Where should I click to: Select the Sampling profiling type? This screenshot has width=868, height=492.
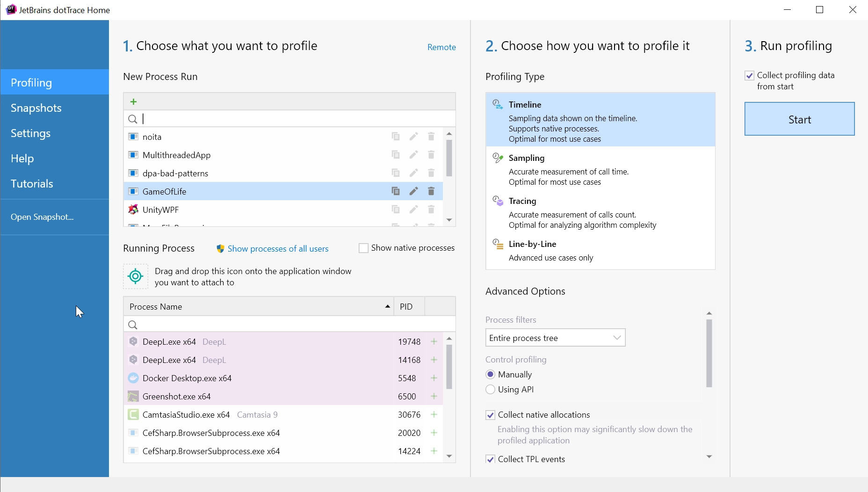[x=600, y=169]
